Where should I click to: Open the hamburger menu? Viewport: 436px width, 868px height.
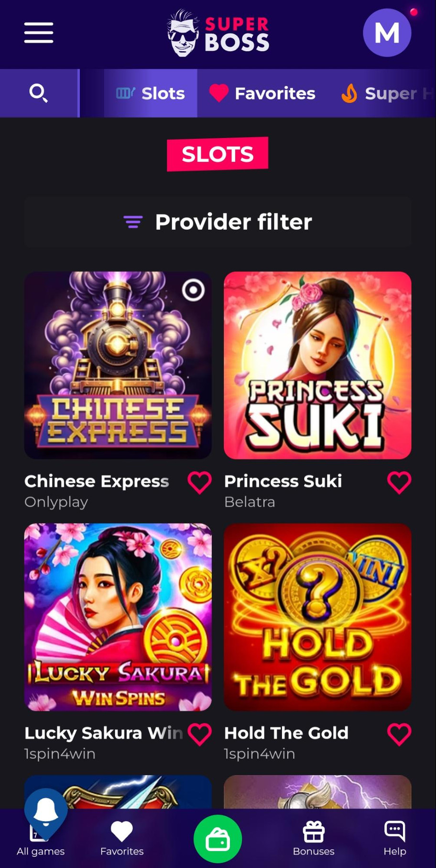point(39,33)
